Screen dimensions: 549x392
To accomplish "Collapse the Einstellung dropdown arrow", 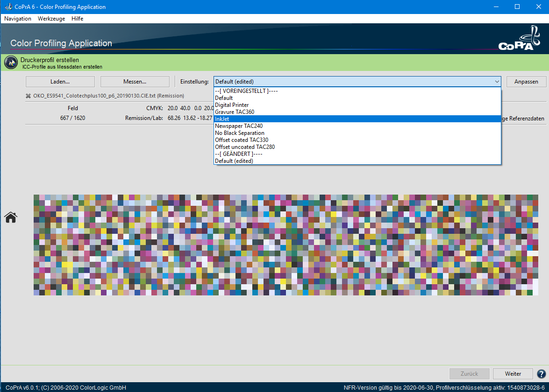I will 496,82.
